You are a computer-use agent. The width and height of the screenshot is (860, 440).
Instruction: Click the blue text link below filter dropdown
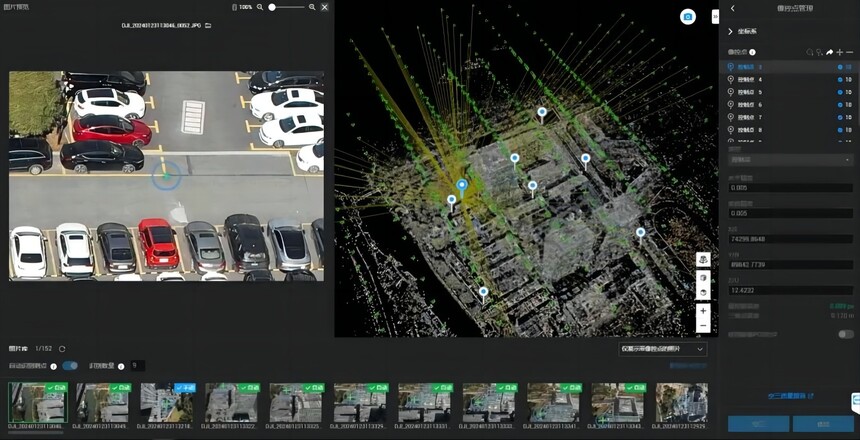point(688,365)
